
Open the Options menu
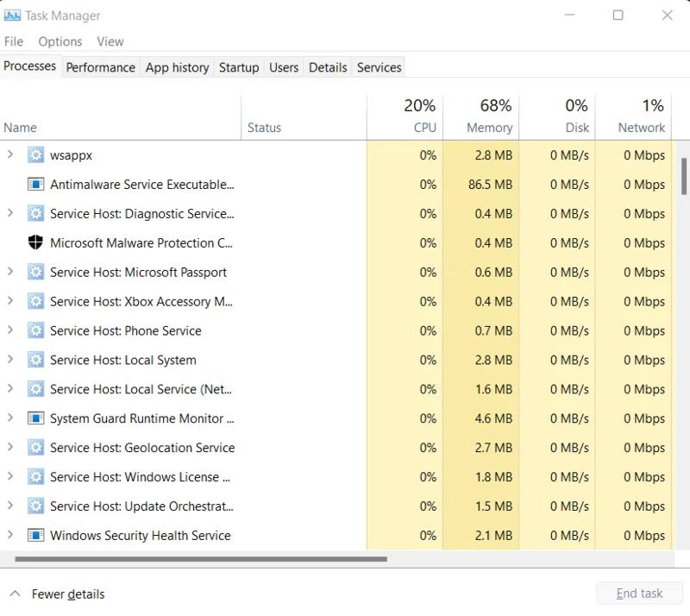pyautogui.click(x=60, y=41)
